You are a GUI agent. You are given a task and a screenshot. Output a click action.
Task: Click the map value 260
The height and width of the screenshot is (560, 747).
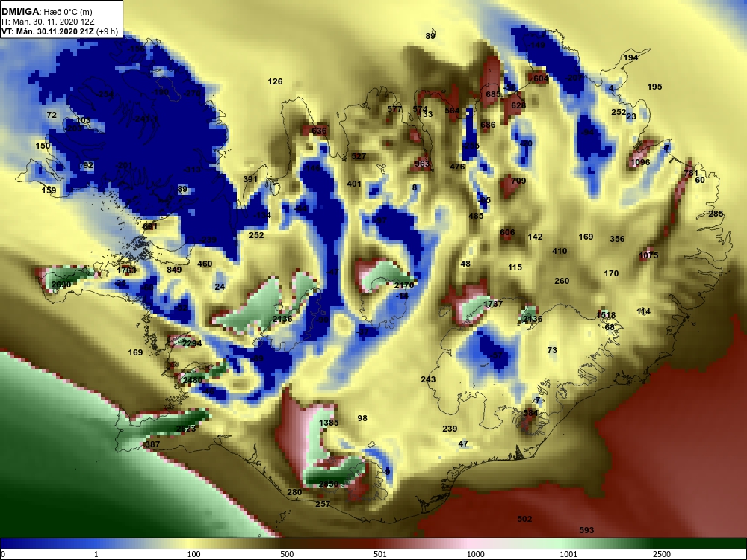pos(562,281)
